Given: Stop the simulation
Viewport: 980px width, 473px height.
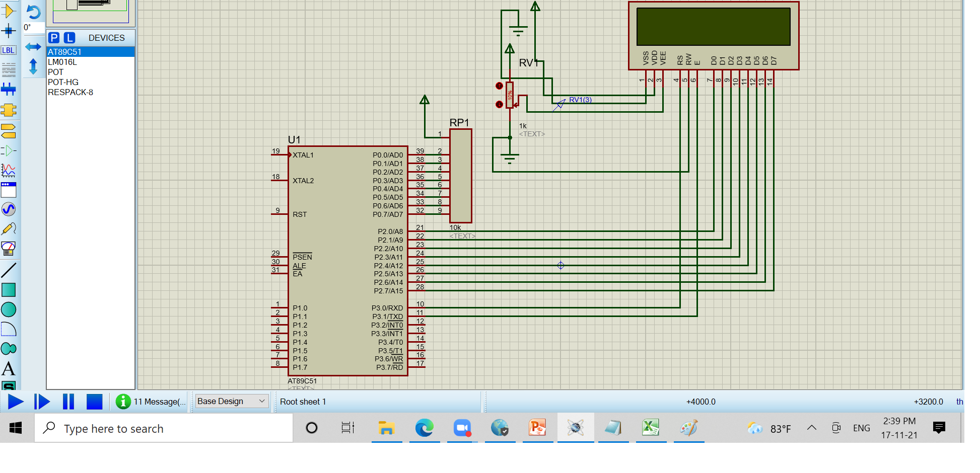Looking at the screenshot, I should [94, 402].
